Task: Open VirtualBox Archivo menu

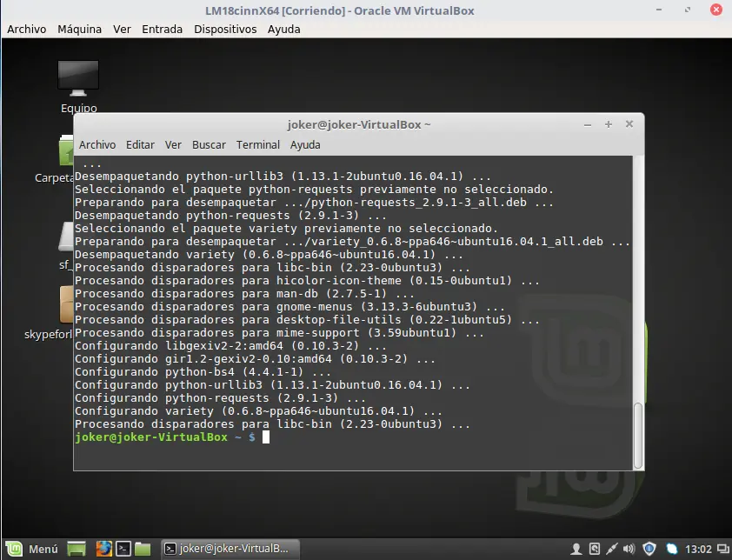Action: click(27, 29)
